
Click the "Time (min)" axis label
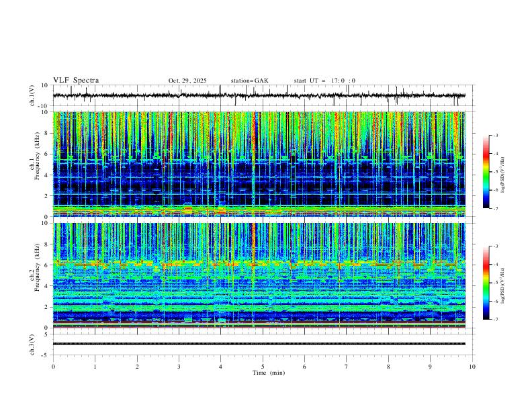coord(269,373)
